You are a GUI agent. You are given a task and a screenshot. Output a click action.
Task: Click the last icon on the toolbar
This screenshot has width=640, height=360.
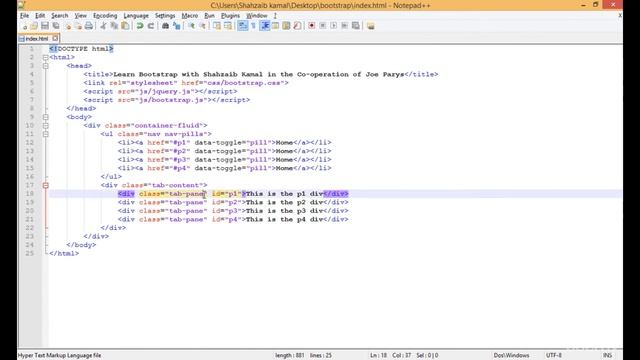point(371,26)
